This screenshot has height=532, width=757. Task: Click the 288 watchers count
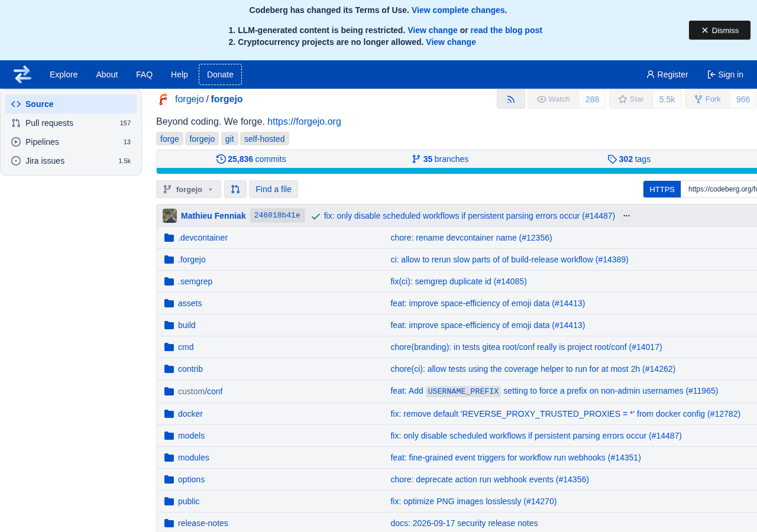pyautogui.click(x=593, y=99)
